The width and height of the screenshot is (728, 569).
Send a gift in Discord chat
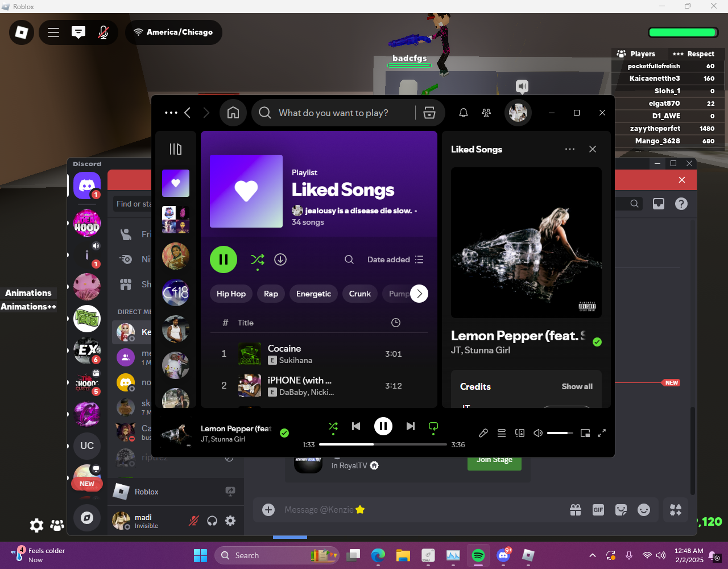576,510
